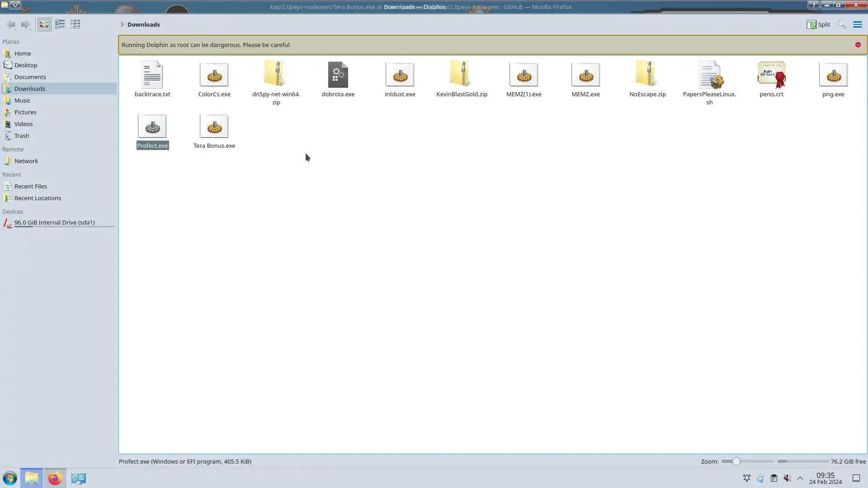Dismiss the root warning message

[x=858, y=45]
